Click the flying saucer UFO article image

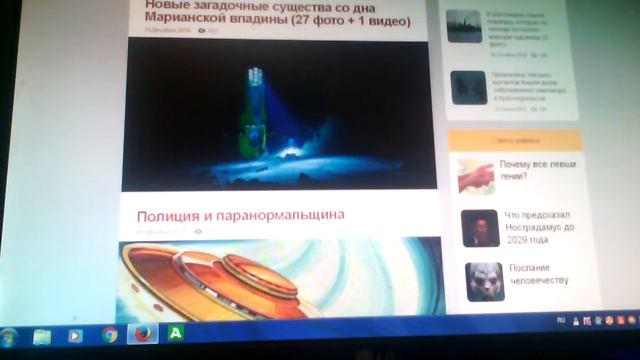(x=280, y=279)
